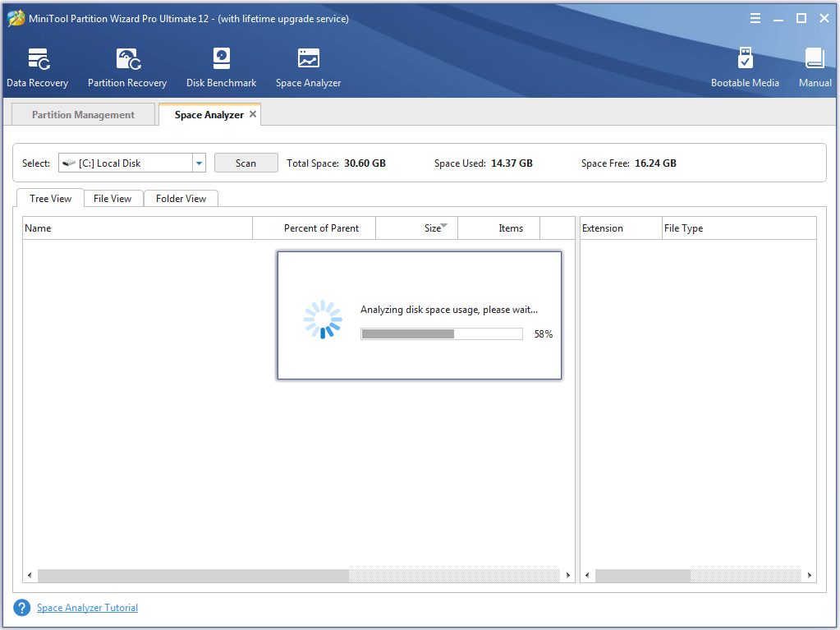The height and width of the screenshot is (630, 840).
Task: Click the right pane horizontal scrollbar thumb
Action: pos(643,575)
